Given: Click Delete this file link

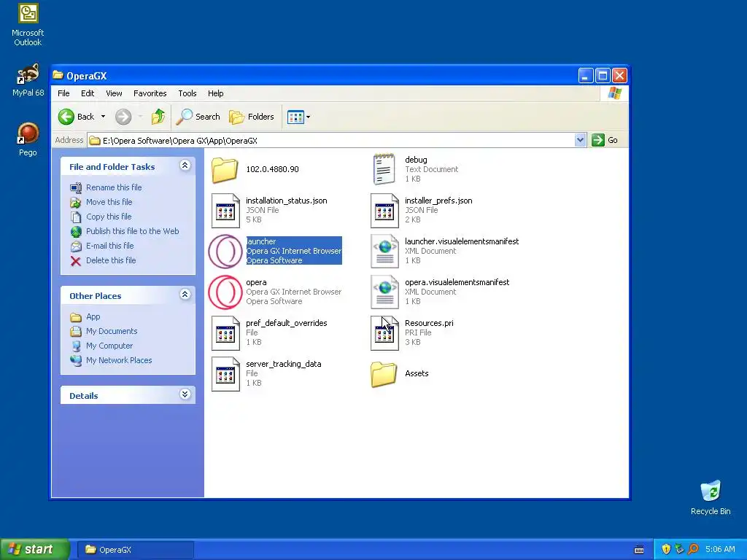Looking at the screenshot, I should click(111, 260).
